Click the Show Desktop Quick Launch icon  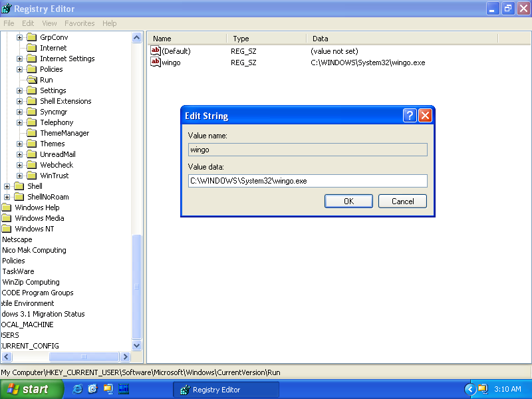point(108,389)
